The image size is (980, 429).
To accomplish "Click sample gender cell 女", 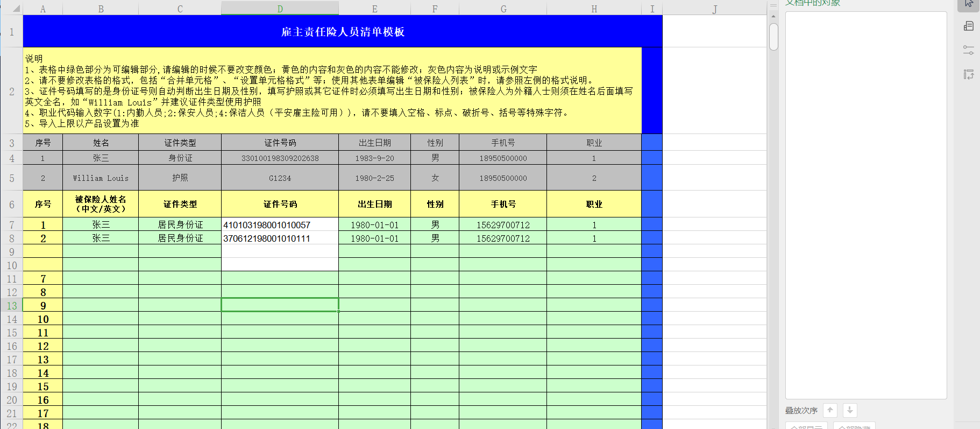I will (x=435, y=178).
